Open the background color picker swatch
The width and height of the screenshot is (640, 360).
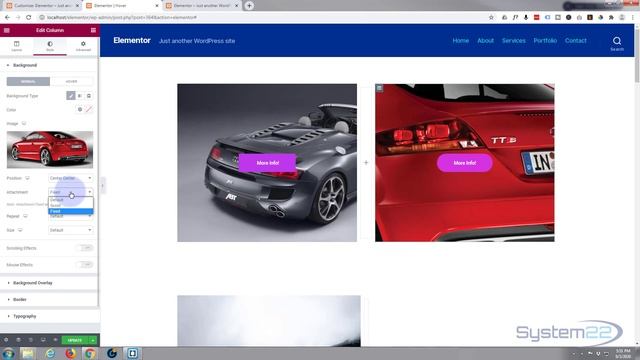89,109
